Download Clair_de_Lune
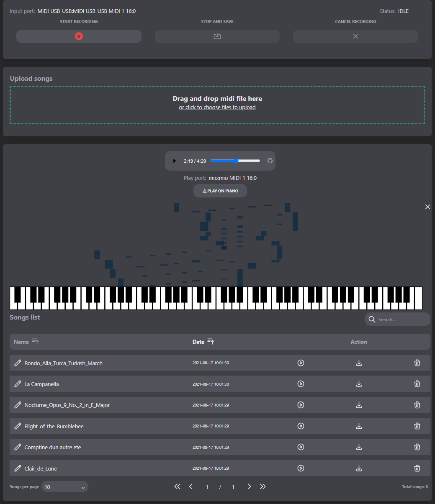This screenshot has height=504, width=435. [x=359, y=468]
